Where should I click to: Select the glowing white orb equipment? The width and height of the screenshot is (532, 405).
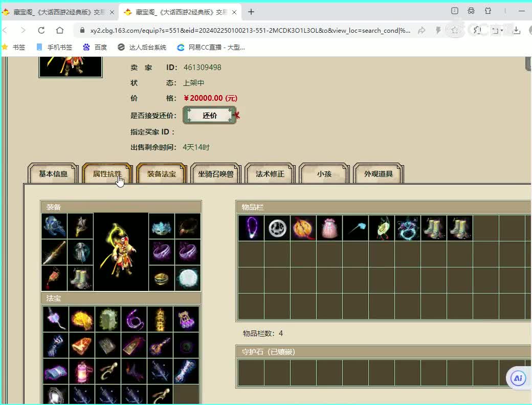[188, 278]
